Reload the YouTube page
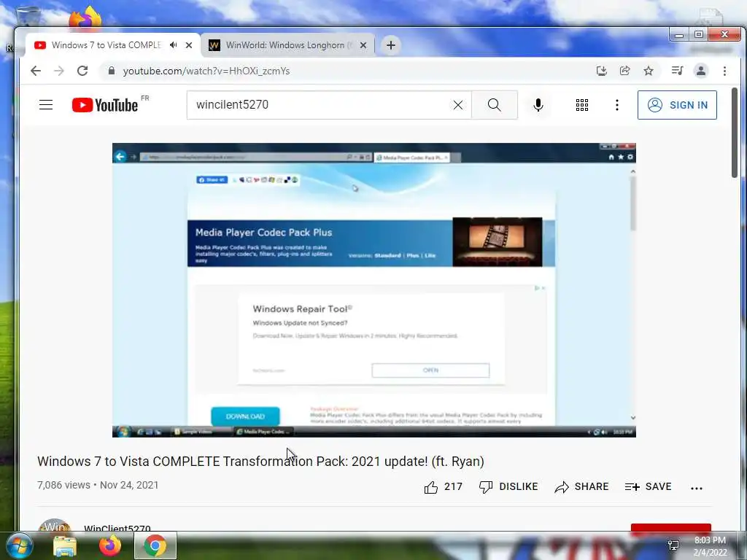 (82, 71)
